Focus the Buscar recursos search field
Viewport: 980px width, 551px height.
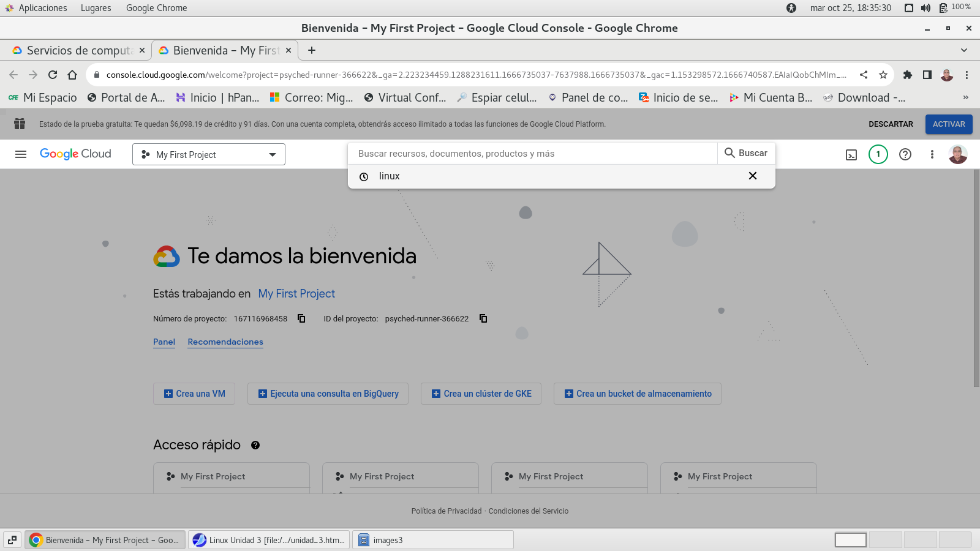pos(533,154)
